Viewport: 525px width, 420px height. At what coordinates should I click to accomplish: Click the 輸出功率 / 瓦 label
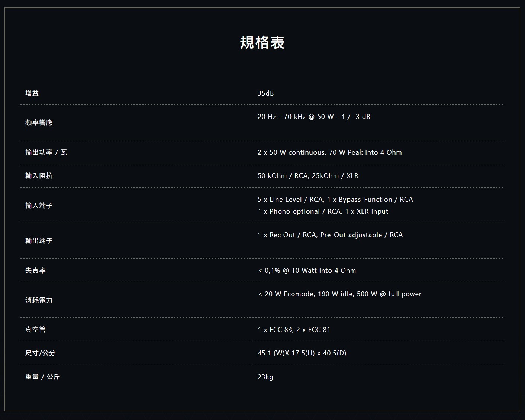(46, 152)
